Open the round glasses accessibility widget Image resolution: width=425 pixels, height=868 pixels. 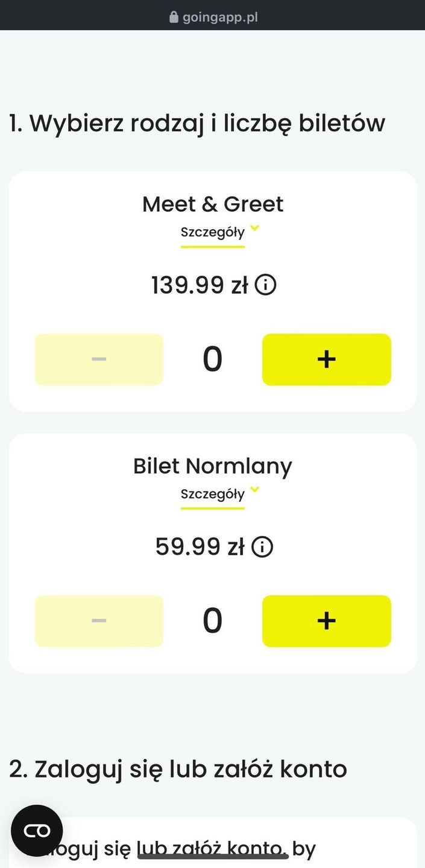pos(37,831)
